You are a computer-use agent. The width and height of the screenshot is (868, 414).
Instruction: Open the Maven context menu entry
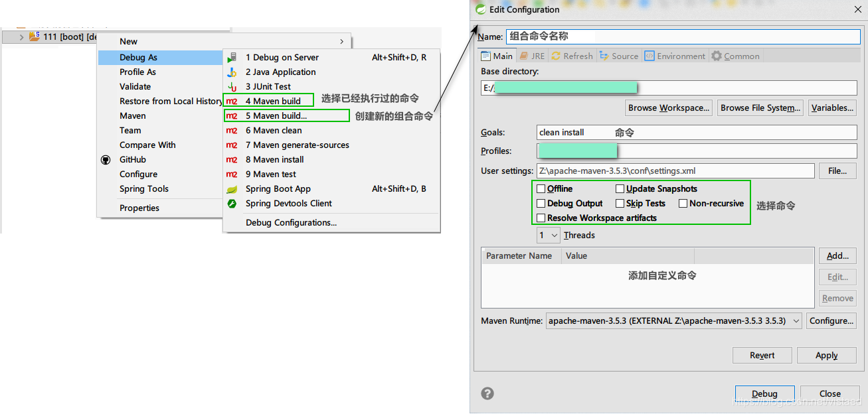point(160,116)
